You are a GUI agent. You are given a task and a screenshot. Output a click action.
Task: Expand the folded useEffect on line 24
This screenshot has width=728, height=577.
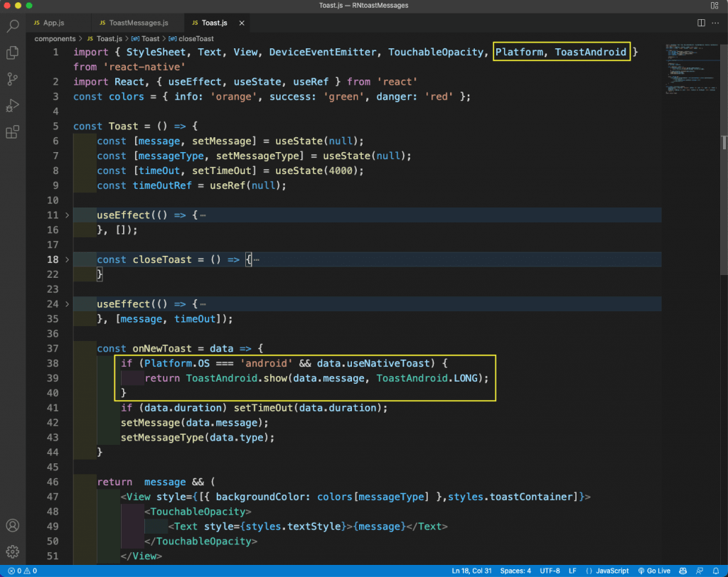click(x=66, y=303)
